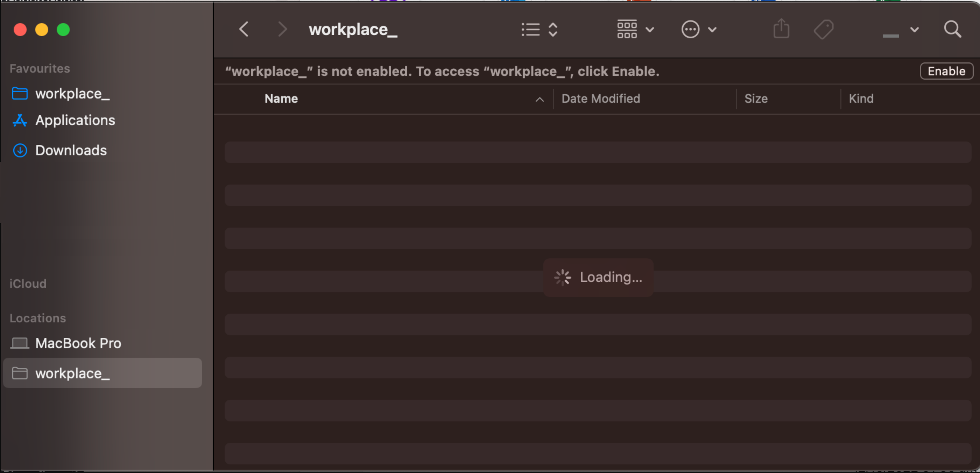980x473 pixels.
Task: Go back with the left chevron
Action: 244,29
